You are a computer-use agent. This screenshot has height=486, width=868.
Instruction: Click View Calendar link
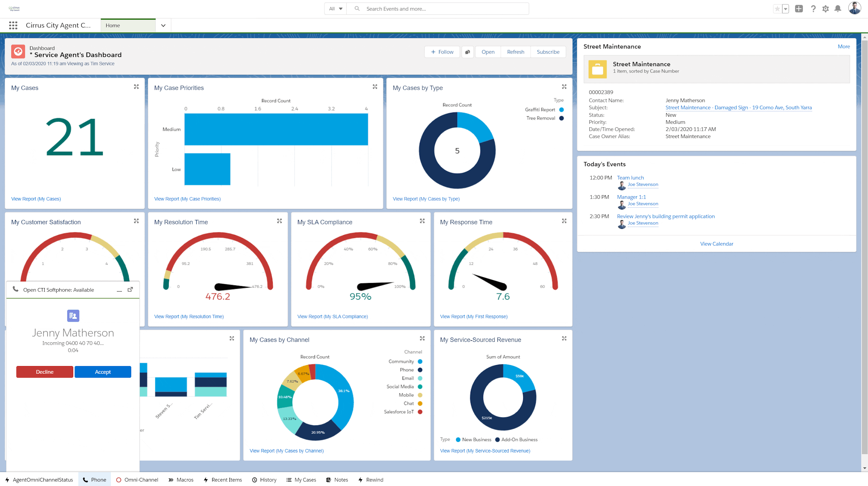coord(716,244)
